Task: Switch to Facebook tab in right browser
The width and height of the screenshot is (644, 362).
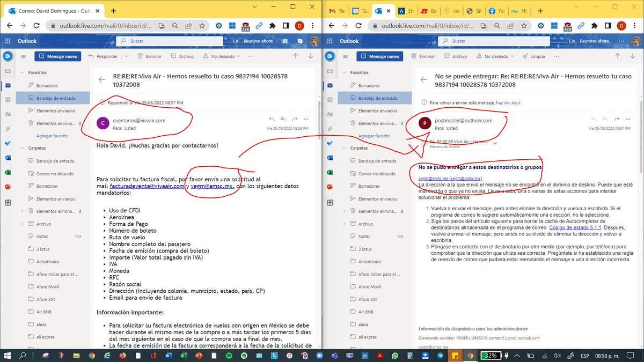Action: [495, 11]
